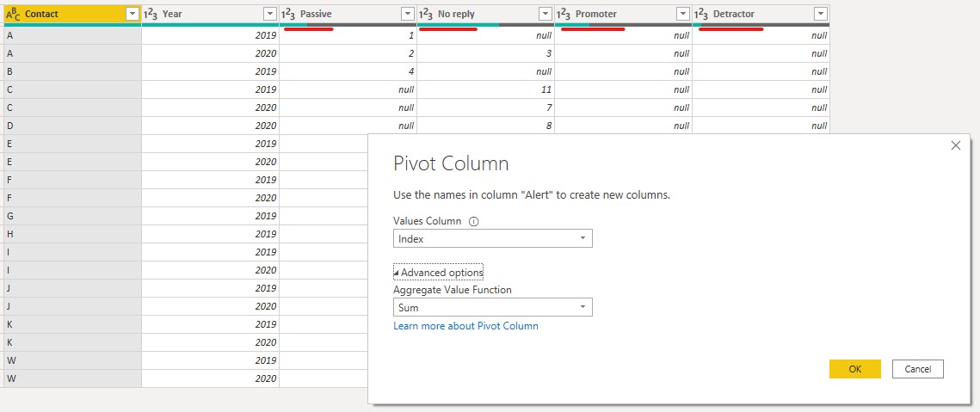Select the Contact cell G
The height and width of the screenshot is (412, 980).
(72, 216)
